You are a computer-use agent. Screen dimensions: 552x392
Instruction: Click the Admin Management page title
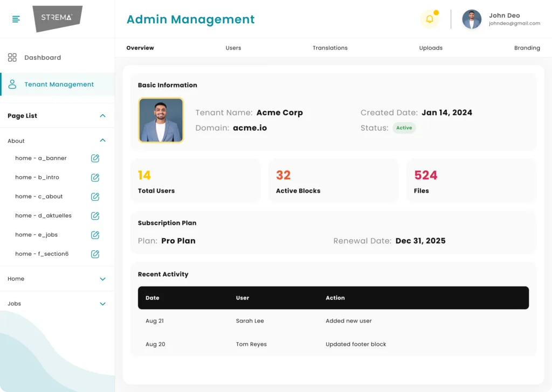click(x=190, y=19)
